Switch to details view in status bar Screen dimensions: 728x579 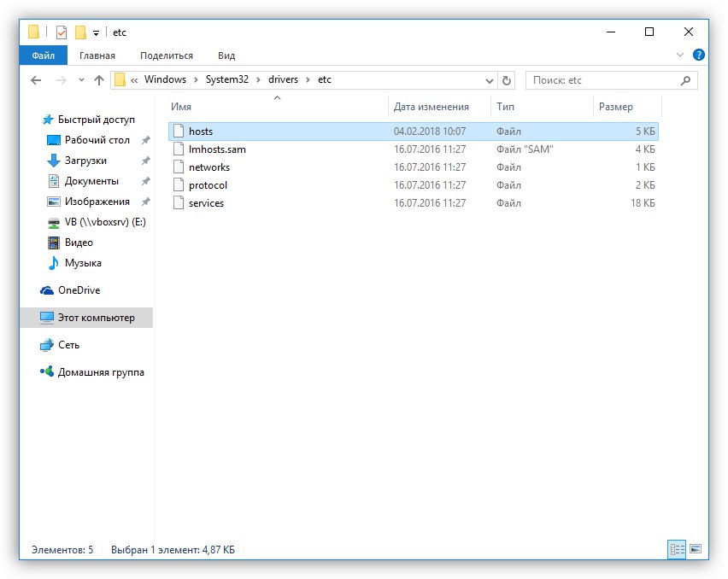pos(677,549)
